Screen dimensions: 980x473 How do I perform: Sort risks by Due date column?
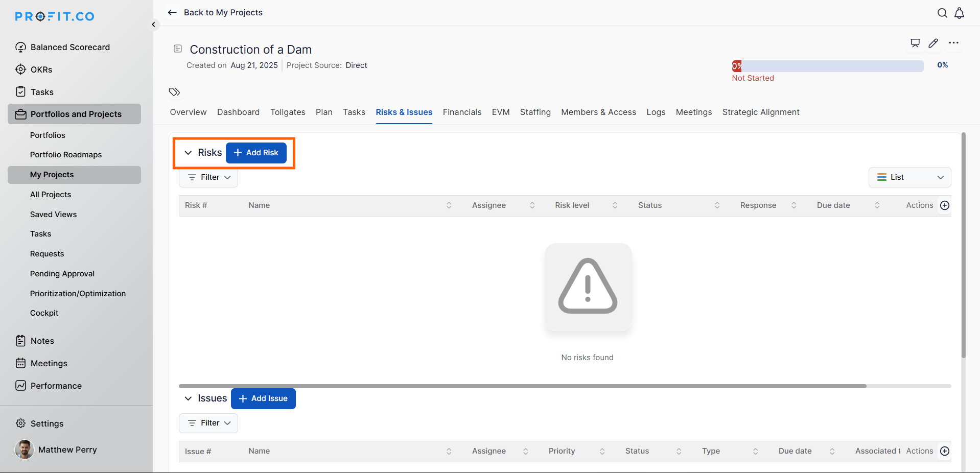pyautogui.click(x=877, y=205)
